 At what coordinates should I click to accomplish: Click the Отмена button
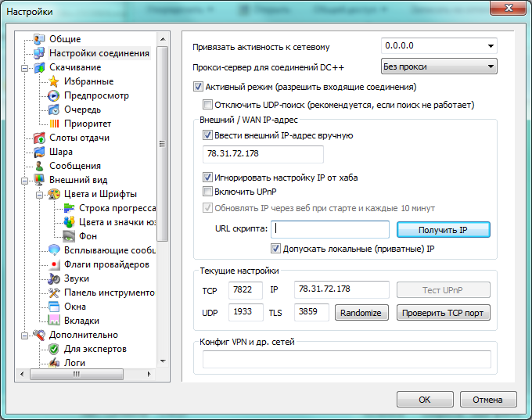click(488, 400)
